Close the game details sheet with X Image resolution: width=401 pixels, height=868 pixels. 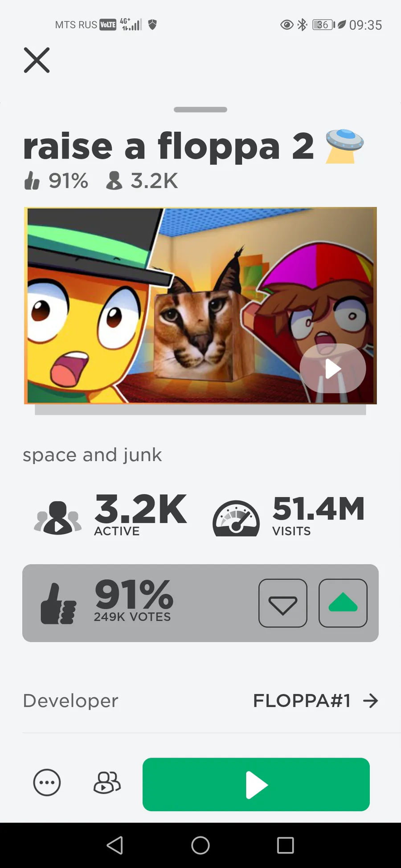click(37, 60)
